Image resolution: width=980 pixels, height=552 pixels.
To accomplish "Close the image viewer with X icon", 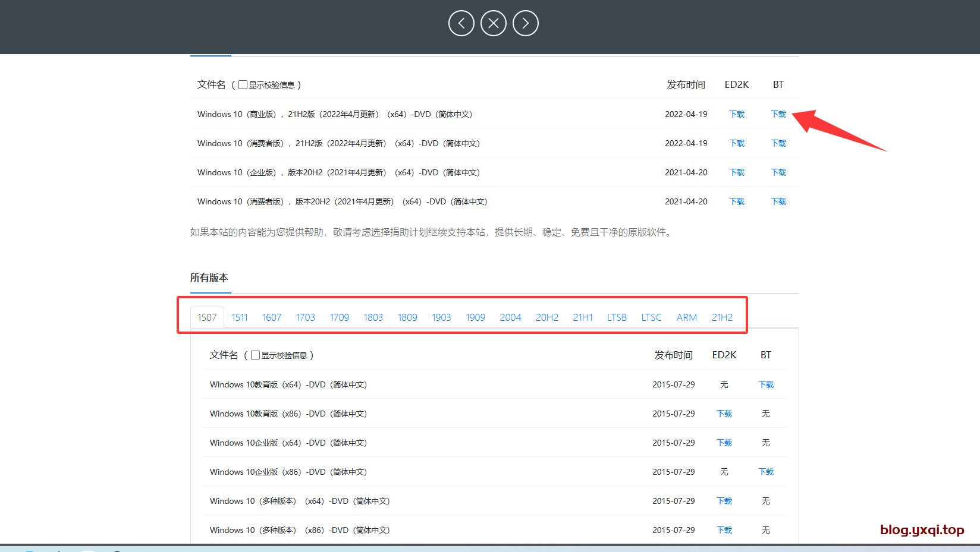I will (493, 23).
